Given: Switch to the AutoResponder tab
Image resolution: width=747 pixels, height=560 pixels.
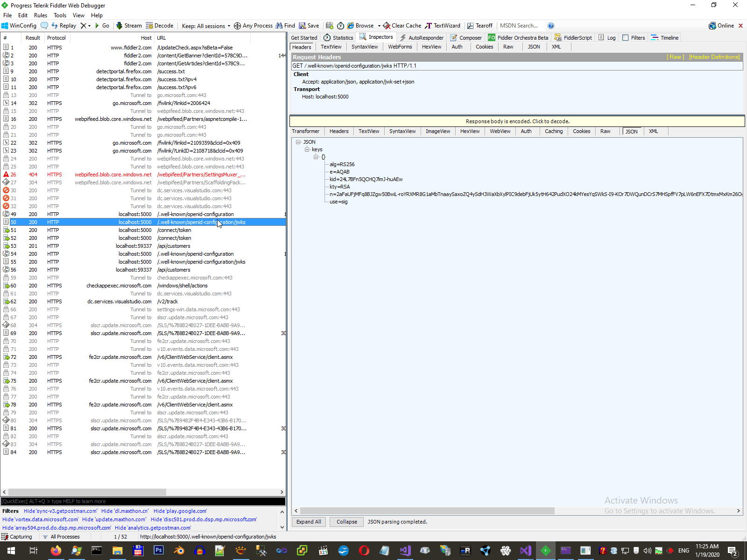Looking at the screenshot, I should click(x=422, y=38).
